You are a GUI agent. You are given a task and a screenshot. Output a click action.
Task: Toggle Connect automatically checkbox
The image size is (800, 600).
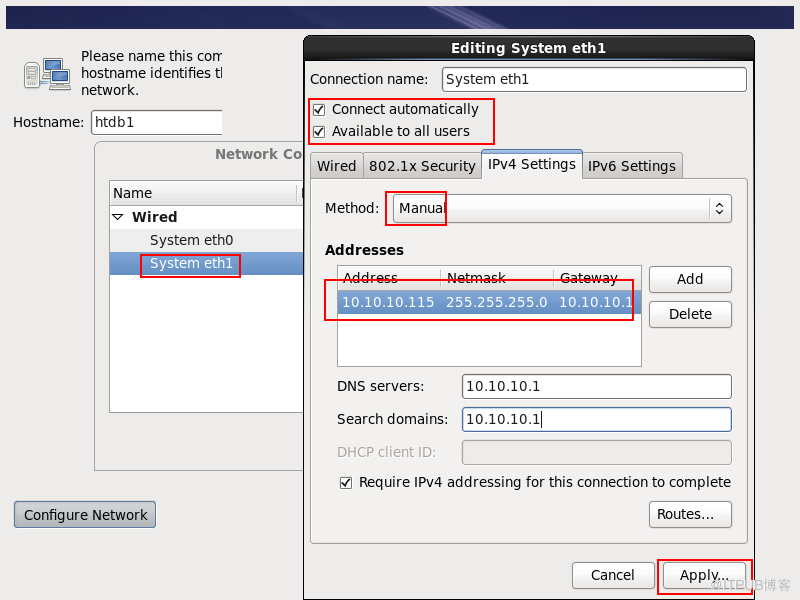click(319, 110)
